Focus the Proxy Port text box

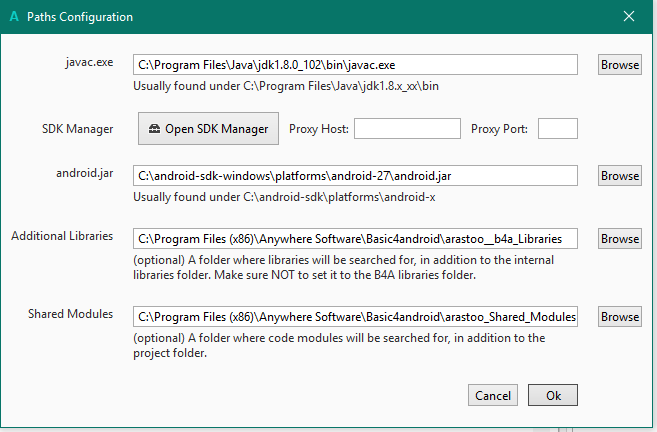[558, 129]
